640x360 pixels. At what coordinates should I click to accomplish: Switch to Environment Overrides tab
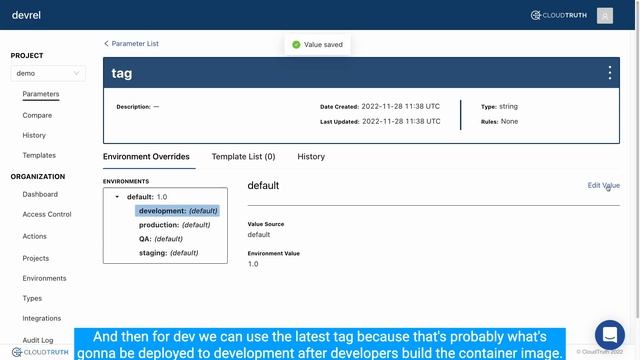pos(146,157)
